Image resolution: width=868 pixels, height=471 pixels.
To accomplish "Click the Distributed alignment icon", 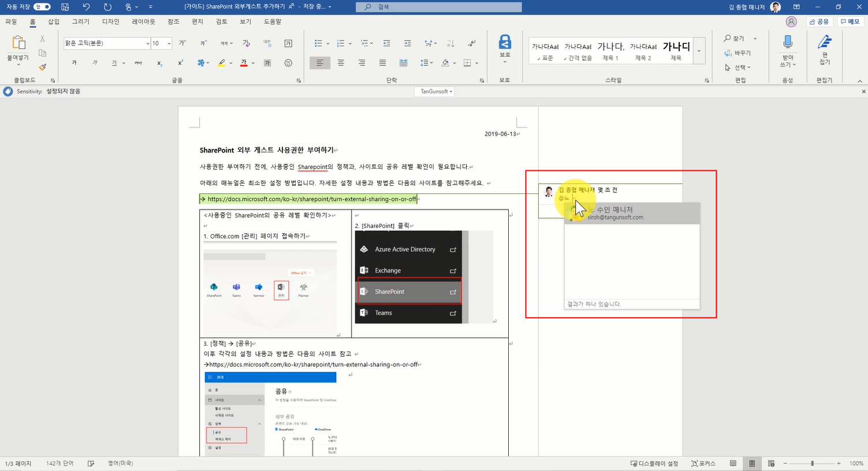I will pos(403,63).
